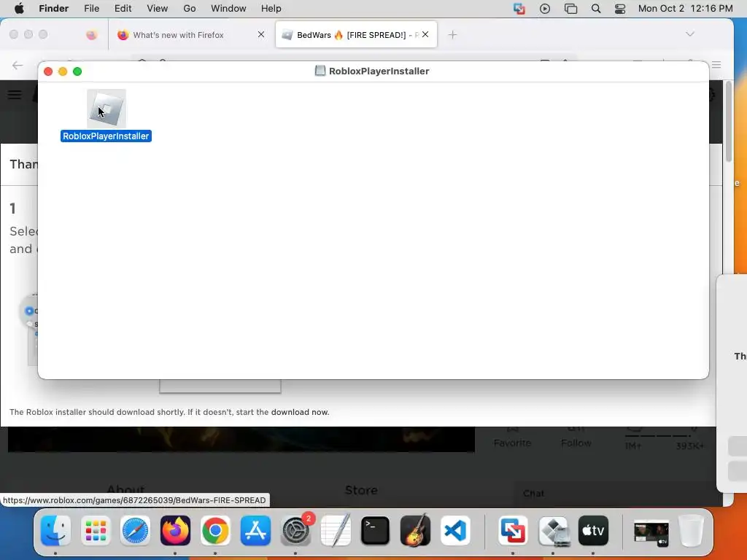Open Apple TV from the Dock
747x560 pixels.
(593, 531)
